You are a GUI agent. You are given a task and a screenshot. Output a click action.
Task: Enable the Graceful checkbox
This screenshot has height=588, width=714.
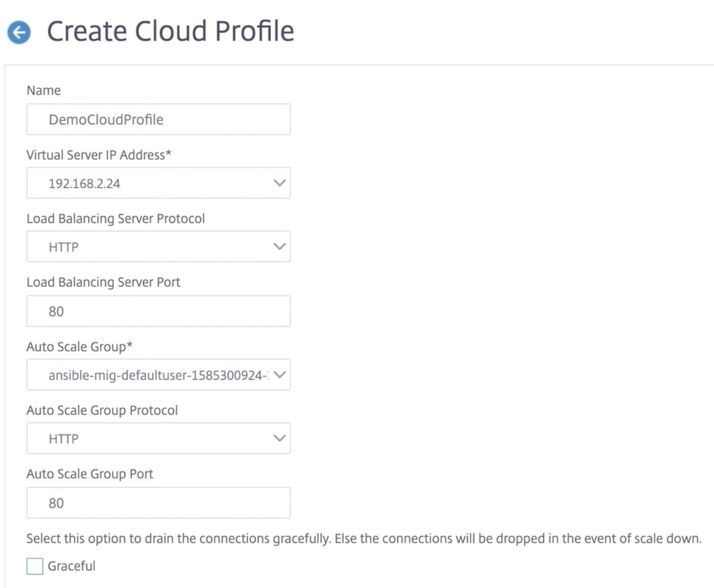tap(35, 566)
